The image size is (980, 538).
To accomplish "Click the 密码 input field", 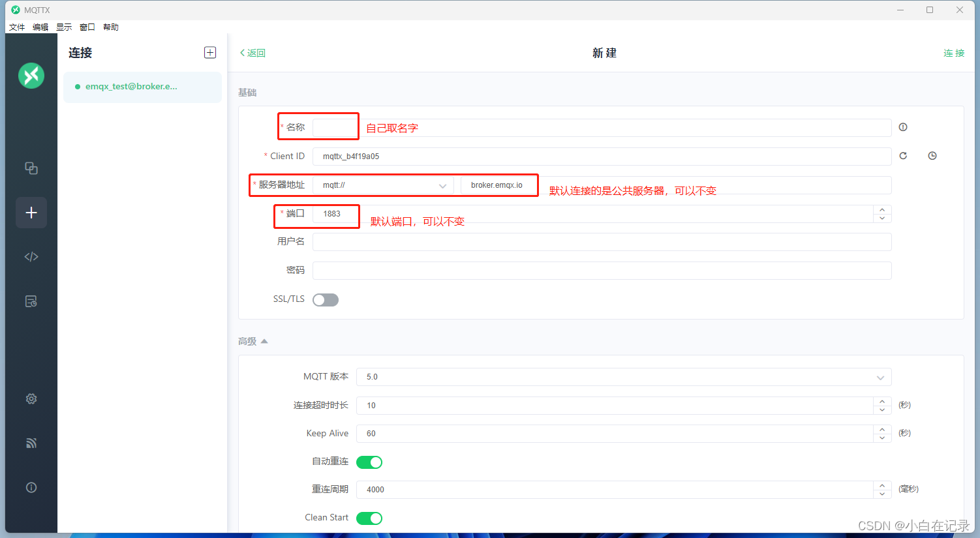I will (602, 271).
